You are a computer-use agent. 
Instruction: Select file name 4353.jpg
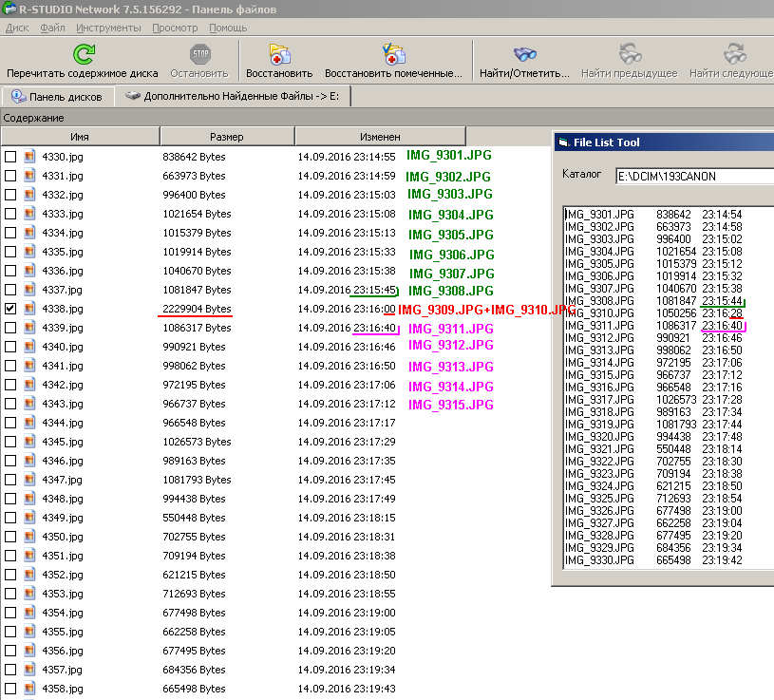[x=62, y=594]
